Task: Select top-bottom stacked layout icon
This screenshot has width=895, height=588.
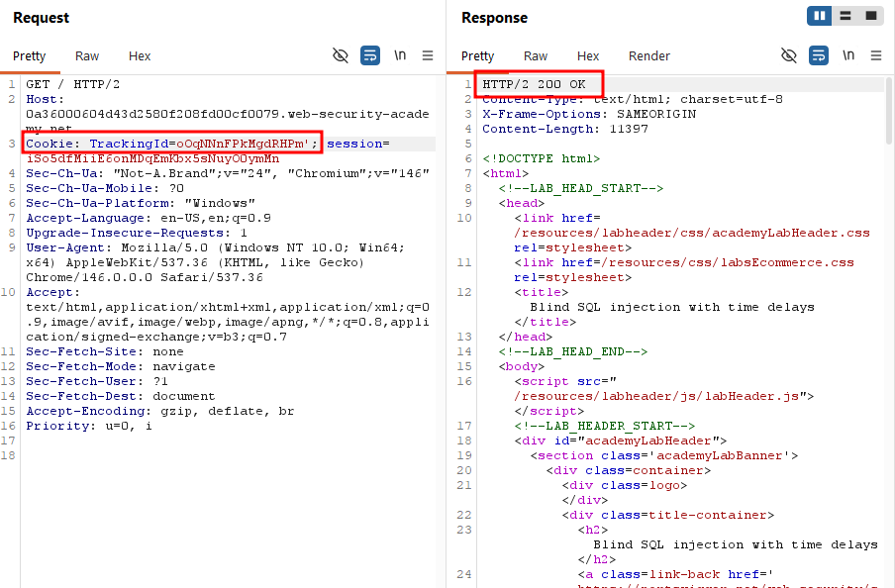Action: pyautogui.click(x=845, y=16)
